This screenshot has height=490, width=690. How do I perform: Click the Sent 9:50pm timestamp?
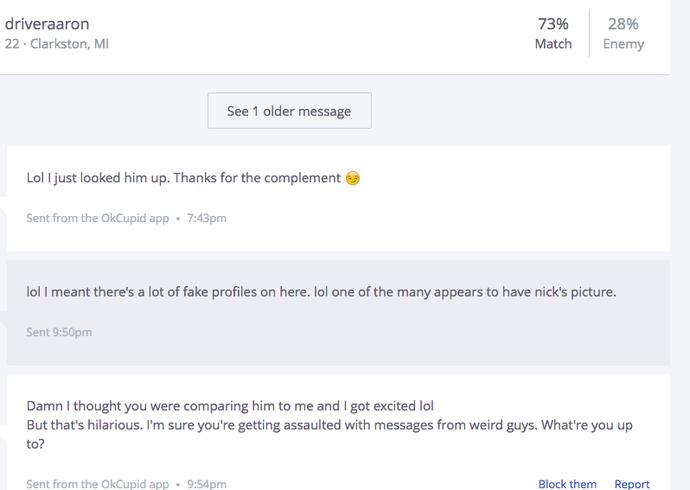[x=59, y=332]
